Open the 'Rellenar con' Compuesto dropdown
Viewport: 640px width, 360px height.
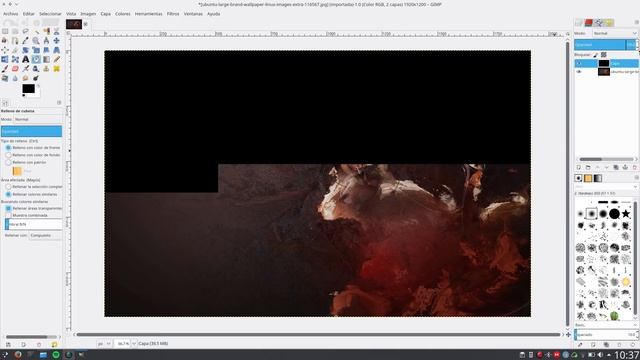coord(45,236)
